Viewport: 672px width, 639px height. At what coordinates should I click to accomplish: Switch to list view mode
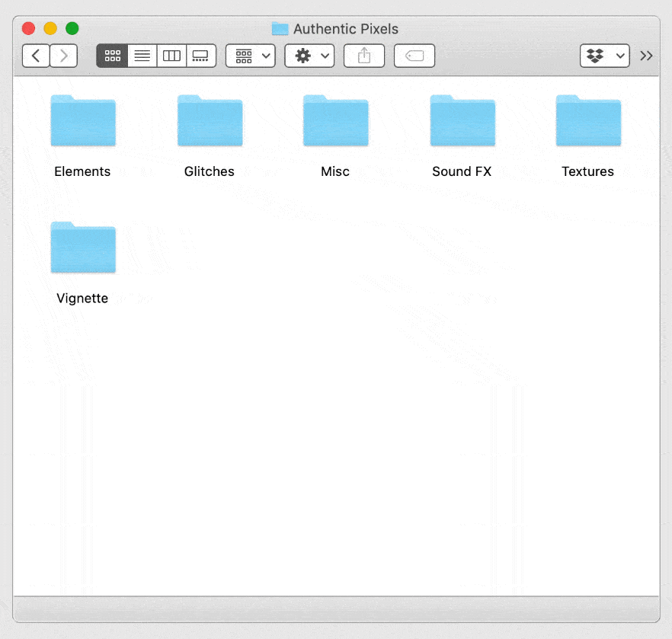[142, 56]
